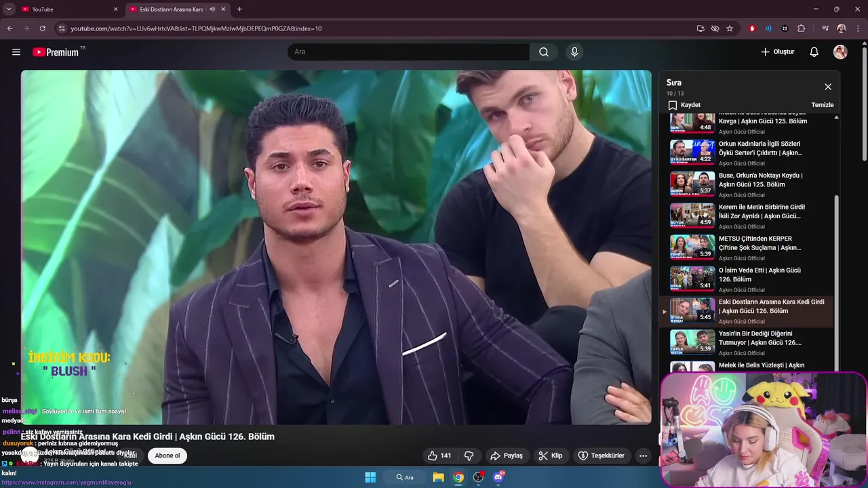Open Discord from the taskbar
This screenshot has width=868, height=488.
pyautogui.click(x=498, y=477)
